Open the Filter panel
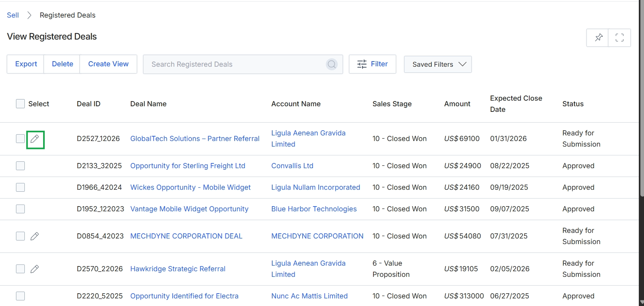This screenshot has width=644, height=306. tap(373, 64)
